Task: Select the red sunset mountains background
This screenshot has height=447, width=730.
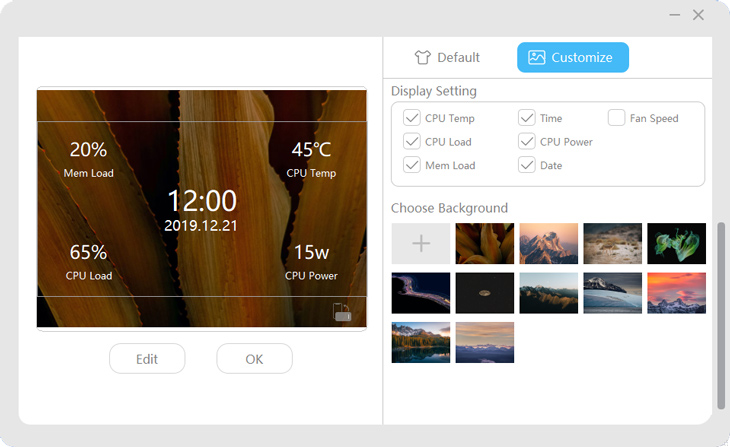Action: [676, 293]
